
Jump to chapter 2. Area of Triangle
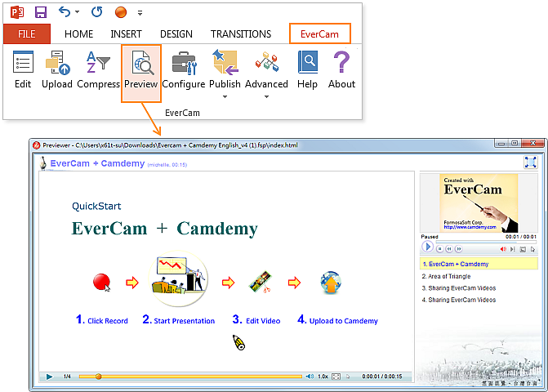click(446, 276)
